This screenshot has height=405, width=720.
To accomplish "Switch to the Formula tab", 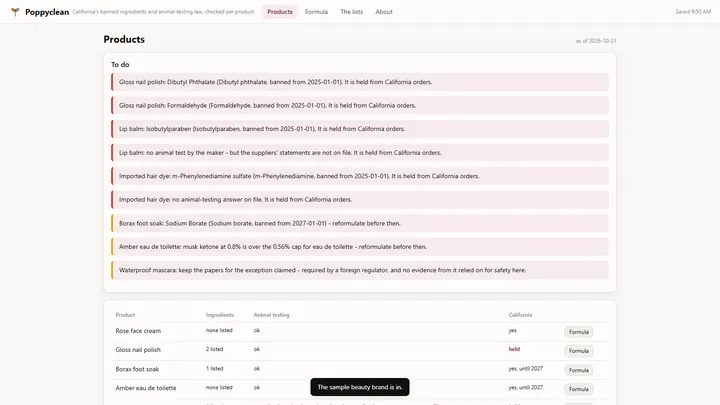I will point(316,12).
